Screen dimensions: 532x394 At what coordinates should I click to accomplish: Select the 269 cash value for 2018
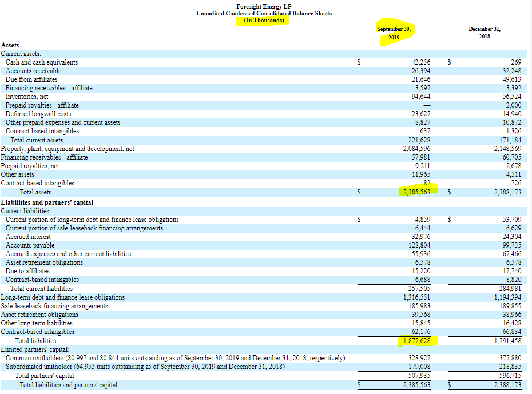pos(516,62)
